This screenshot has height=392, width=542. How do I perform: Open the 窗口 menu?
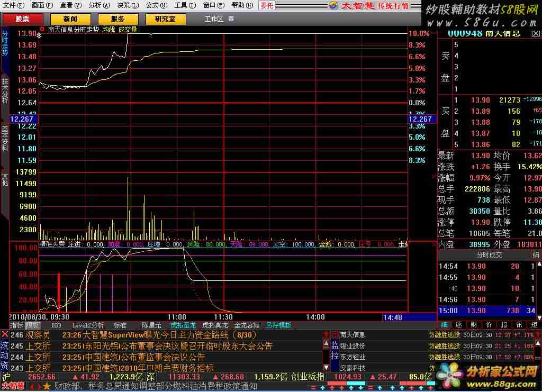coord(214,5)
